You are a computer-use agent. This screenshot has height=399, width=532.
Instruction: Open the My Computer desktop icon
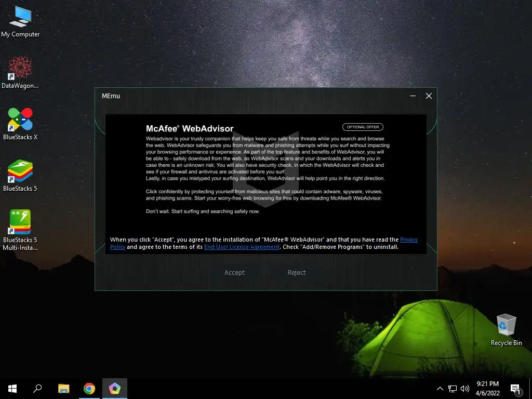[x=20, y=22]
